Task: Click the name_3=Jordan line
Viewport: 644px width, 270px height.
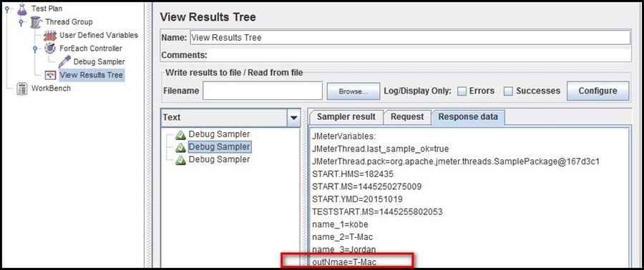Action: point(343,249)
